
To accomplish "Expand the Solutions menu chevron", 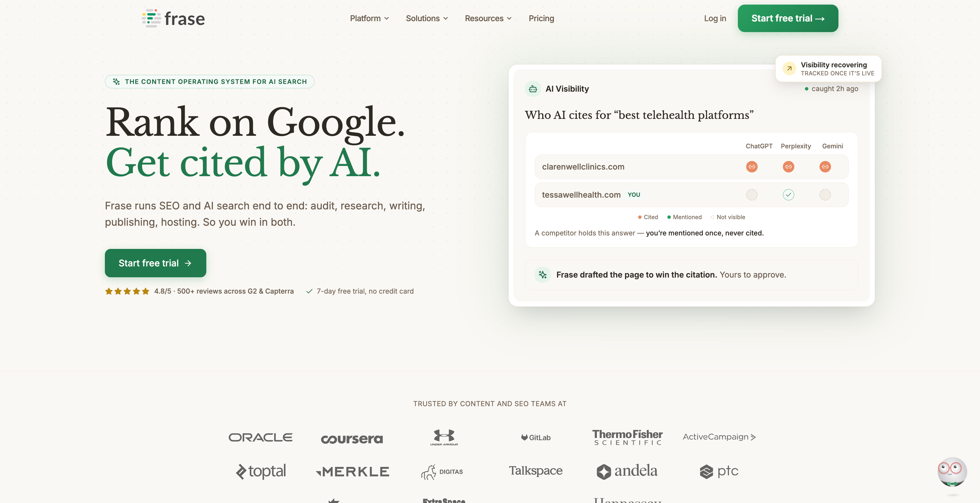I will (x=446, y=19).
